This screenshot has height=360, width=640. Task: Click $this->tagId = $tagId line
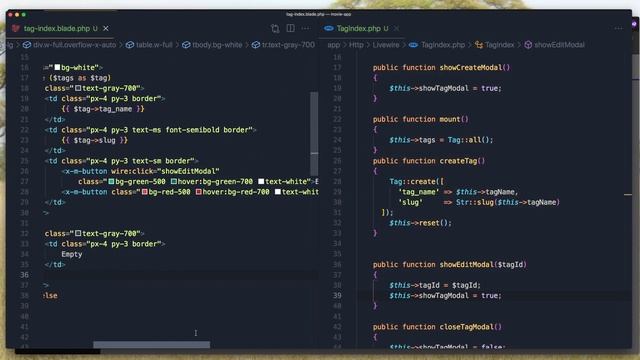435,285
